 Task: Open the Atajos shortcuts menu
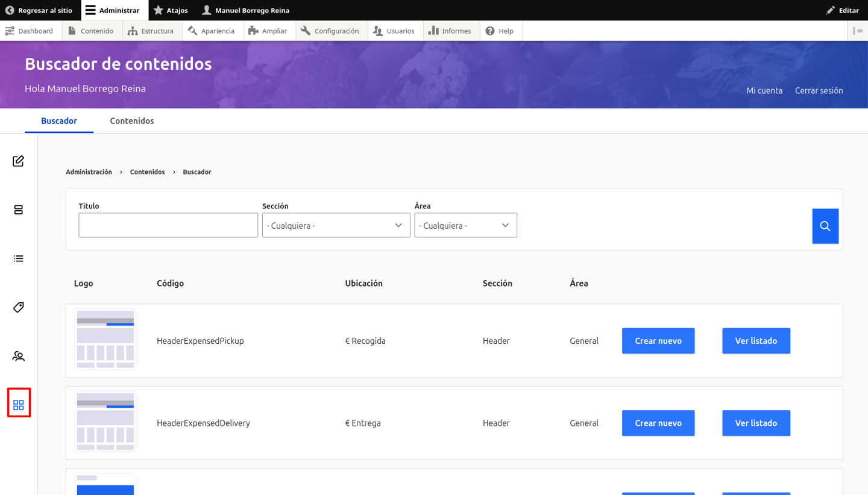[171, 10]
